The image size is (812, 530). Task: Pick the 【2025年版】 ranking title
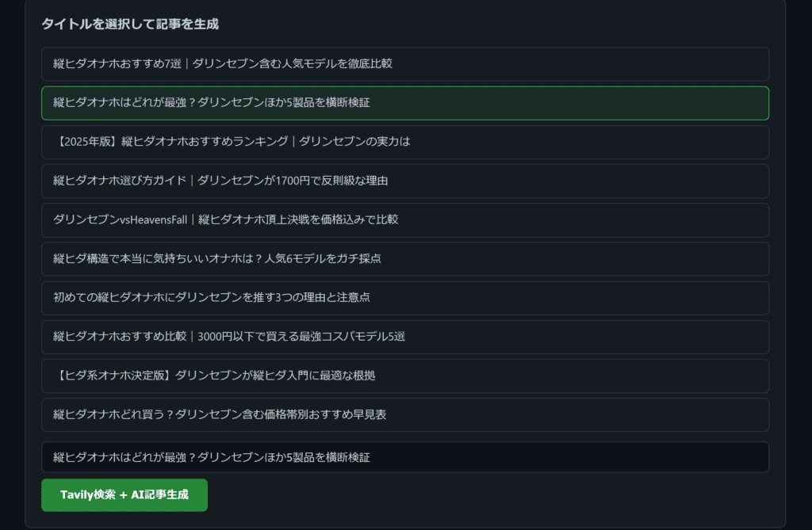tap(404, 142)
